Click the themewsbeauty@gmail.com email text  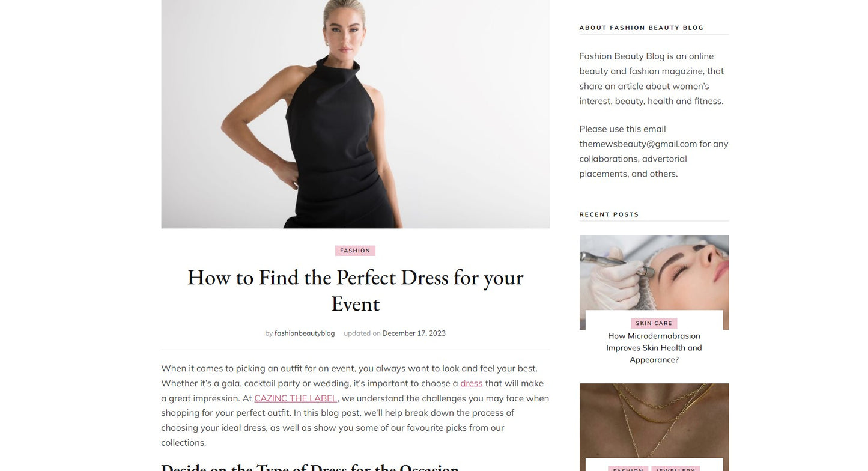pyautogui.click(x=638, y=144)
